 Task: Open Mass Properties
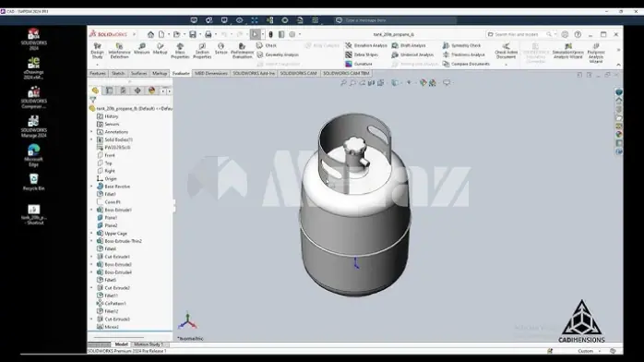tap(180, 51)
